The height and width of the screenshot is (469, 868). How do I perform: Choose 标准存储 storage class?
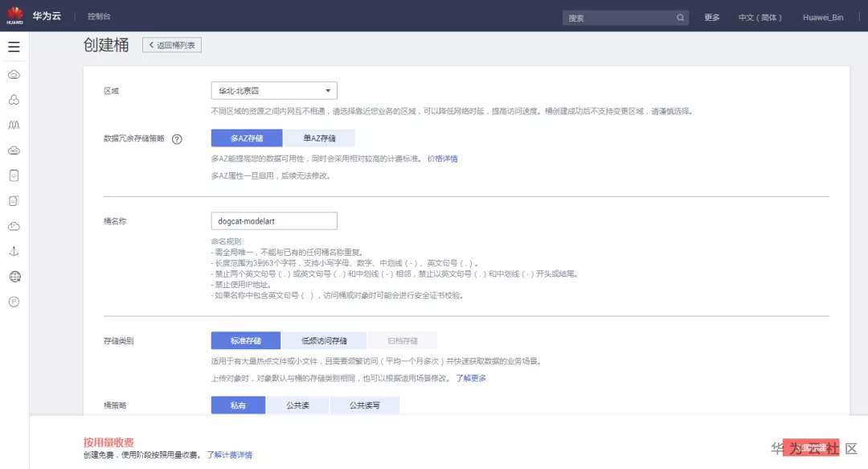pyautogui.click(x=246, y=340)
